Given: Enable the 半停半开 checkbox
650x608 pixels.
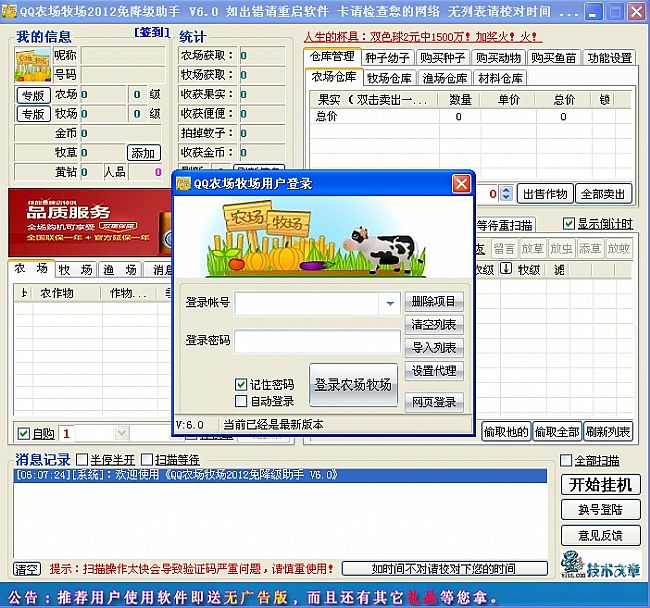Looking at the screenshot, I should [x=82, y=459].
